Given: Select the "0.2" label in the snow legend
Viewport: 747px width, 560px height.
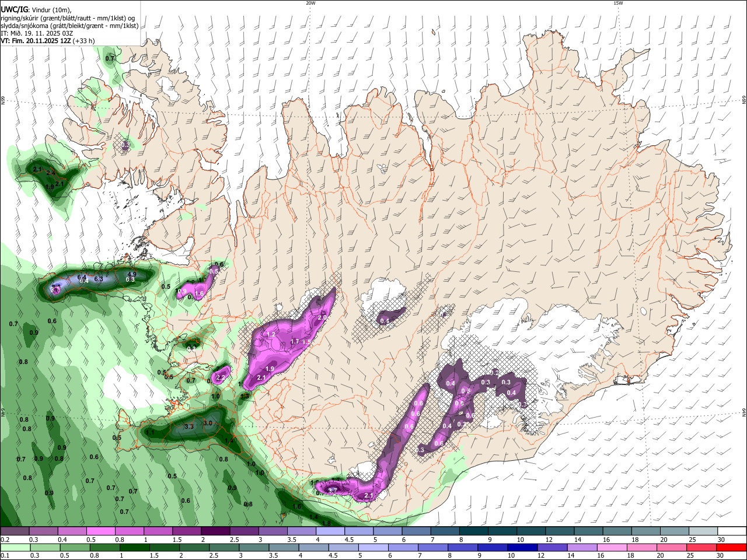Looking at the screenshot, I should [x=4, y=540].
